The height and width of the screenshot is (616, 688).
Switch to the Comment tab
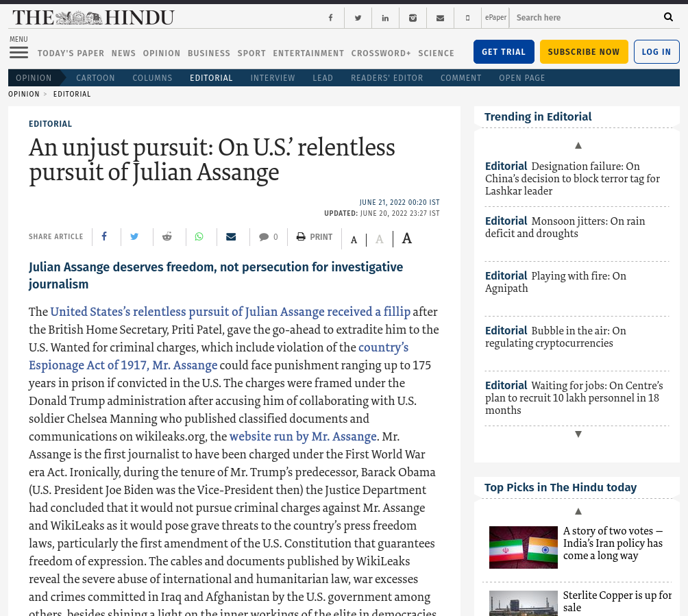tap(460, 77)
